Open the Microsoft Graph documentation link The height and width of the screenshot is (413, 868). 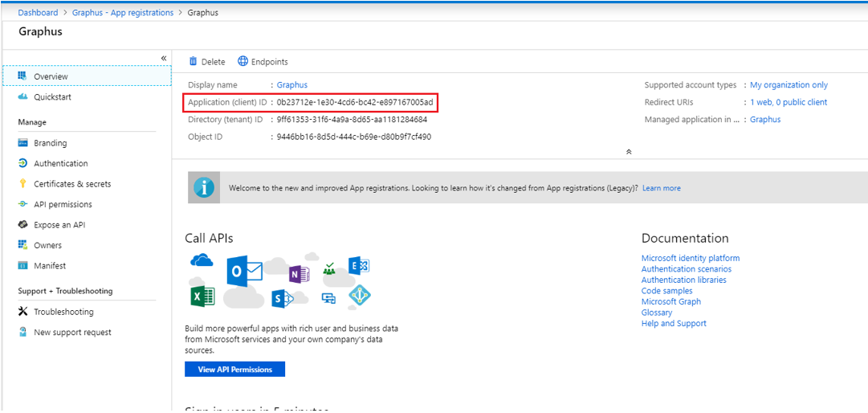[x=671, y=302]
